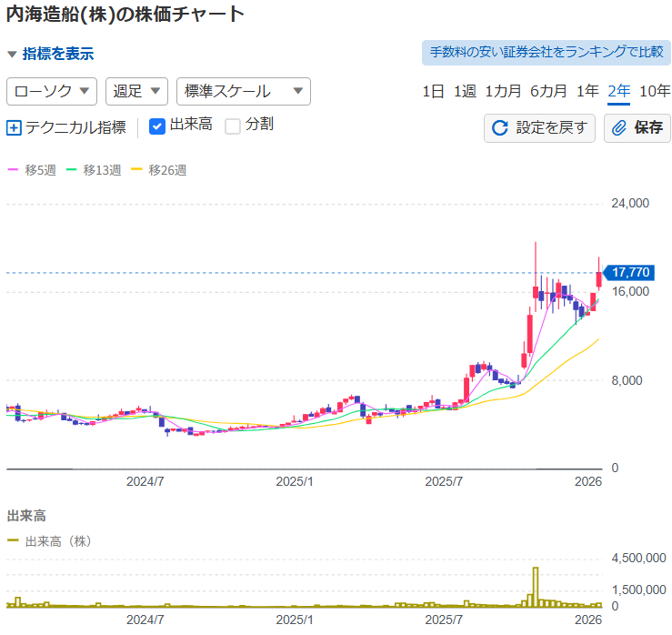This screenshot has height=635, width=672.
Task: Open the ローソク chart type dropdown
Action: coord(52,91)
